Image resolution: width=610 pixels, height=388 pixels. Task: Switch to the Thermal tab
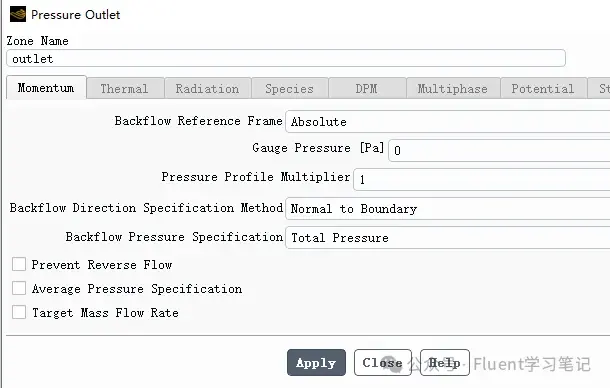[x=124, y=88]
